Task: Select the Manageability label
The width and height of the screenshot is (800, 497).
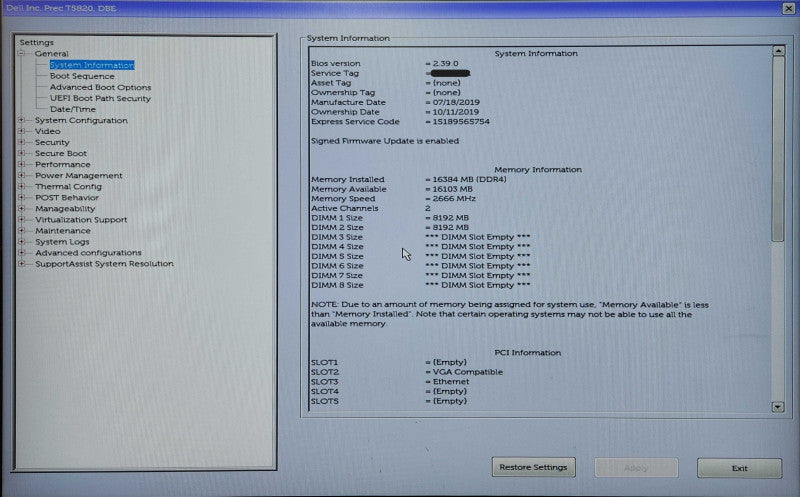Action: point(65,209)
